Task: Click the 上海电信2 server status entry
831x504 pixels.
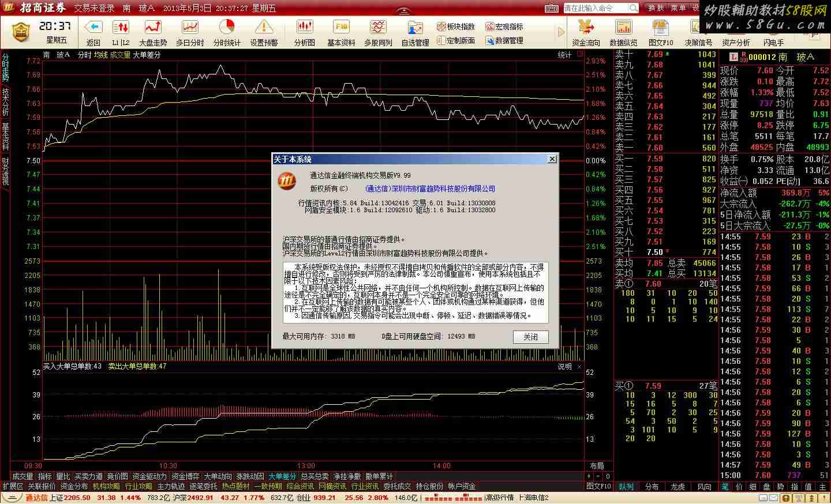Action: 533,498
